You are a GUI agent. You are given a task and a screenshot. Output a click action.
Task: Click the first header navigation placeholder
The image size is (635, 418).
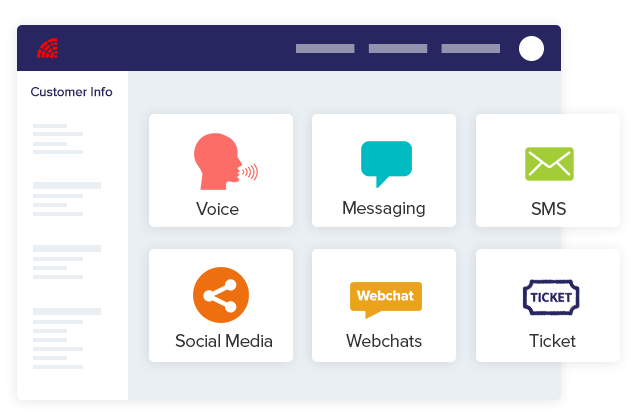[325, 49]
